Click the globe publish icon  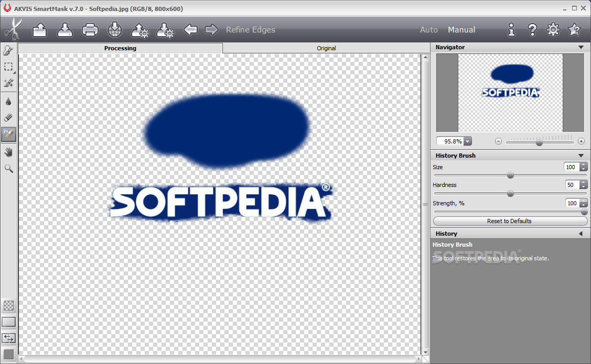(x=115, y=30)
